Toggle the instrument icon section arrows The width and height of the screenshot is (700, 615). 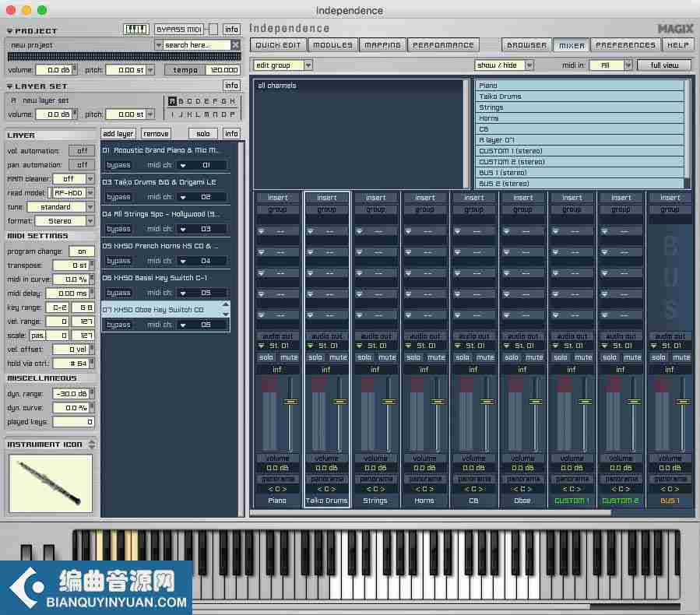[92, 444]
